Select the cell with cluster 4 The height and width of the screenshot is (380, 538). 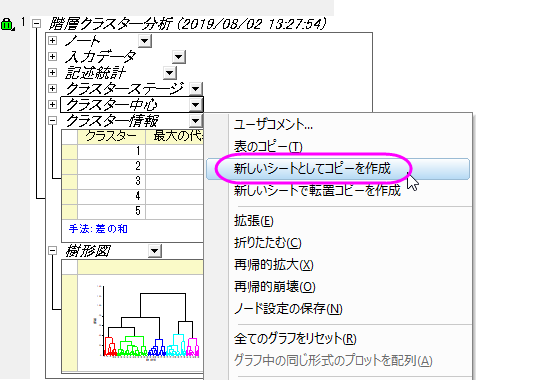click(x=112, y=196)
